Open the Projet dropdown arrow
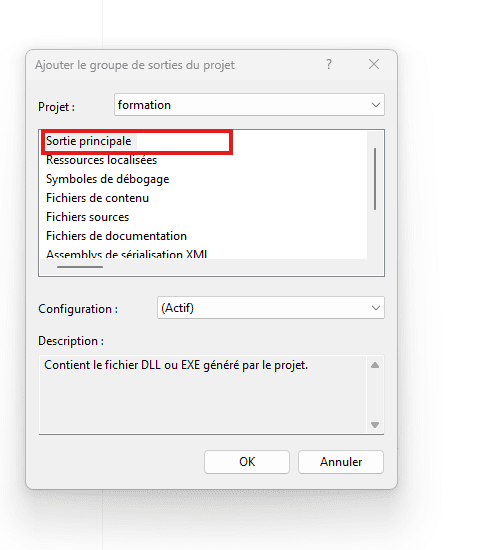 tap(376, 105)
